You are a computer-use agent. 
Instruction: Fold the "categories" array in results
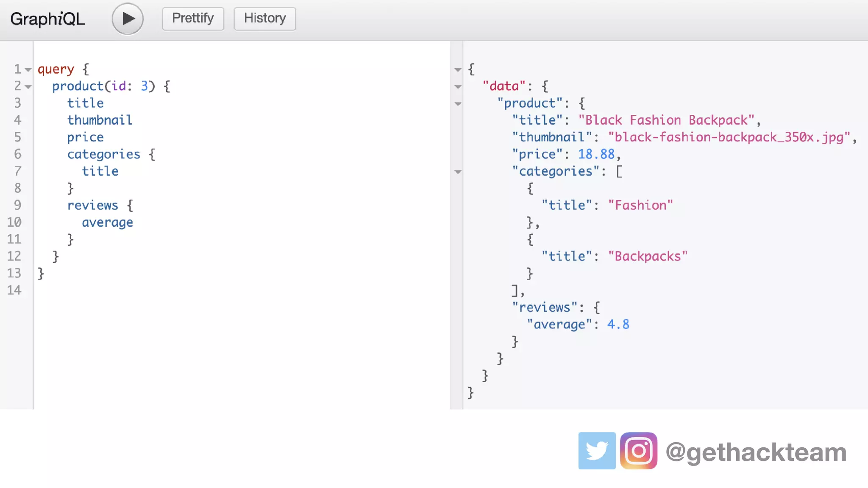coord(458,172)
